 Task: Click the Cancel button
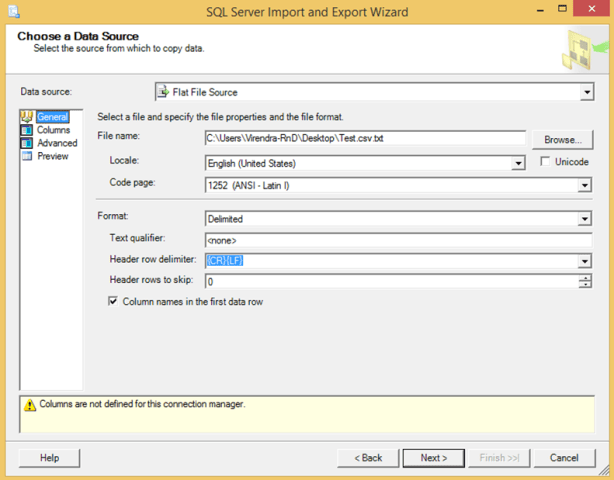[x=565, y=457]
